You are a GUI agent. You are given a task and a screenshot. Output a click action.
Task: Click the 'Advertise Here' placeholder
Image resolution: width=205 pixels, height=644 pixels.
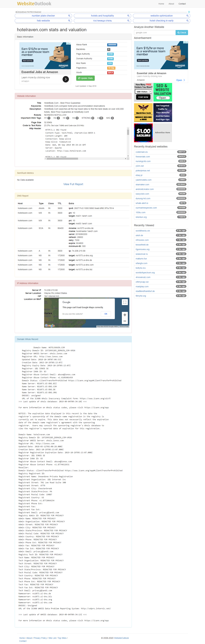coord(163,132)
